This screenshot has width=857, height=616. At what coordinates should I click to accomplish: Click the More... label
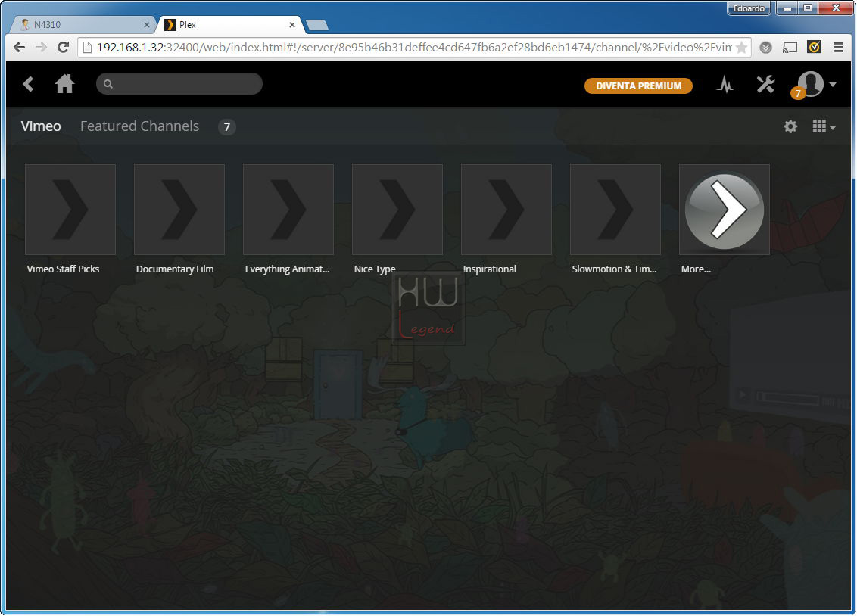click(696, 269)
